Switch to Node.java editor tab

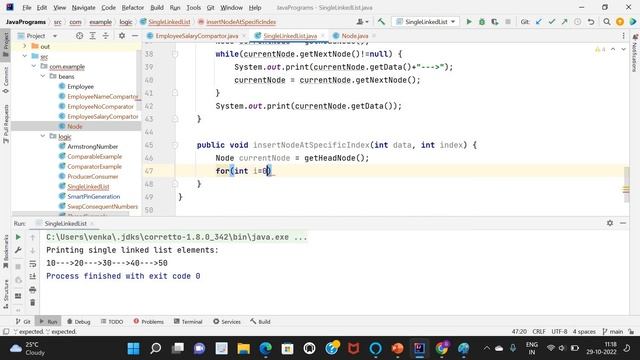[x=354, y=36]
